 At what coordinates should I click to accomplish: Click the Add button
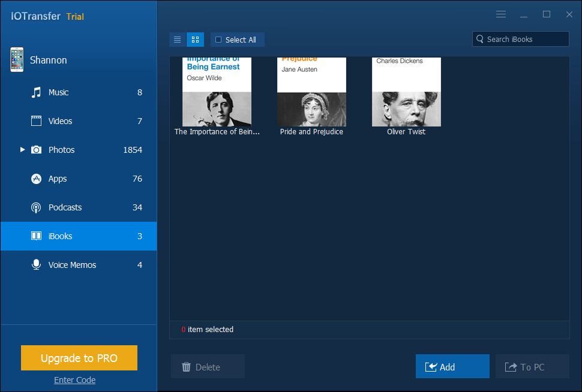click(452, 366)
